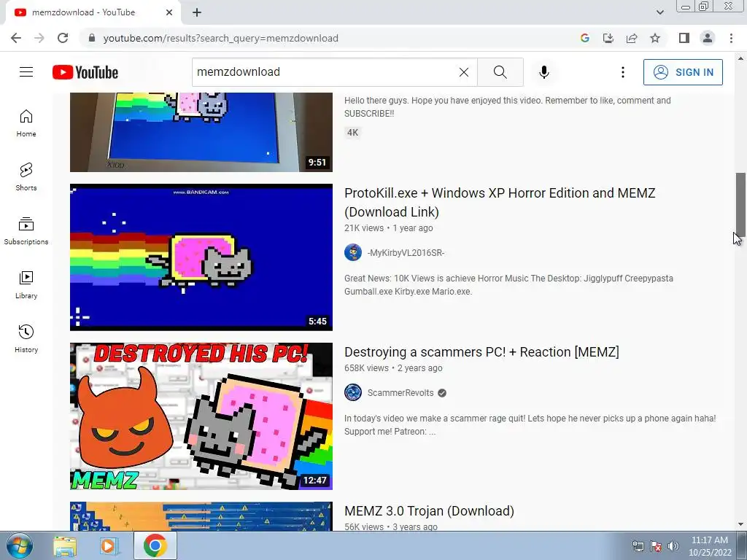Toggle the Chrome side panel
Image resolution: width=747 pixels, height=560 pixels.
click(684, 38)
